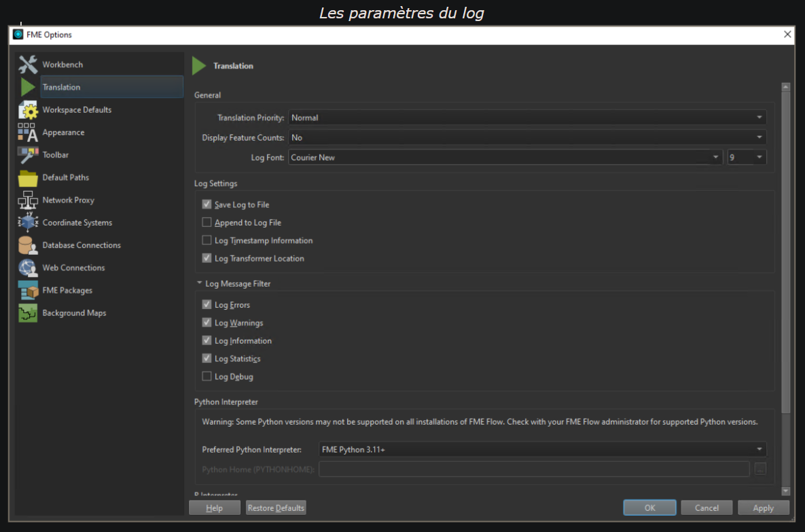Enable Log Timestamp Information
The image size is (805, 532).
207,241
